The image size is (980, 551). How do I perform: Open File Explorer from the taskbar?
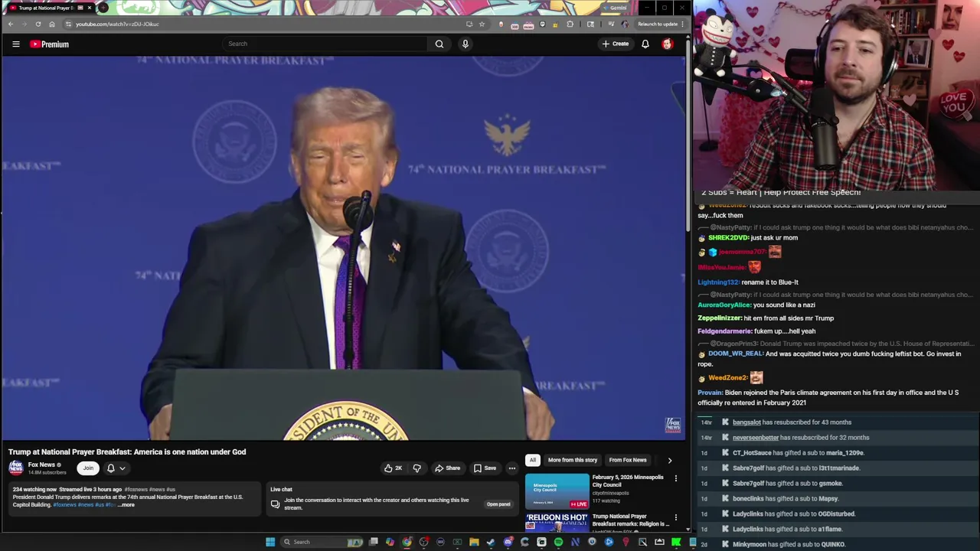click(474, 542)
